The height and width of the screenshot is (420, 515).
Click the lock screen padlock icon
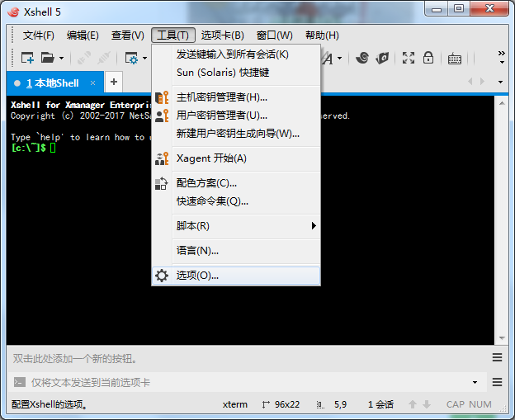coord(428,58)
